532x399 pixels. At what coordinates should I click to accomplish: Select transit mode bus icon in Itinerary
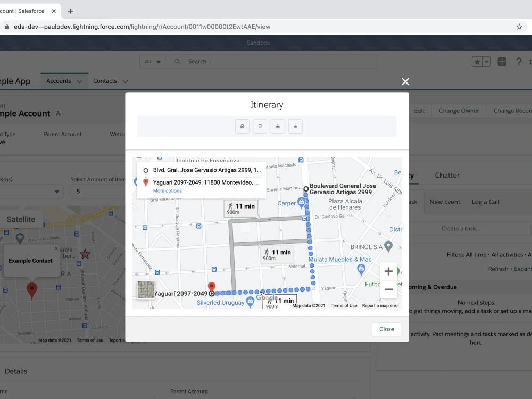point(260,127)
